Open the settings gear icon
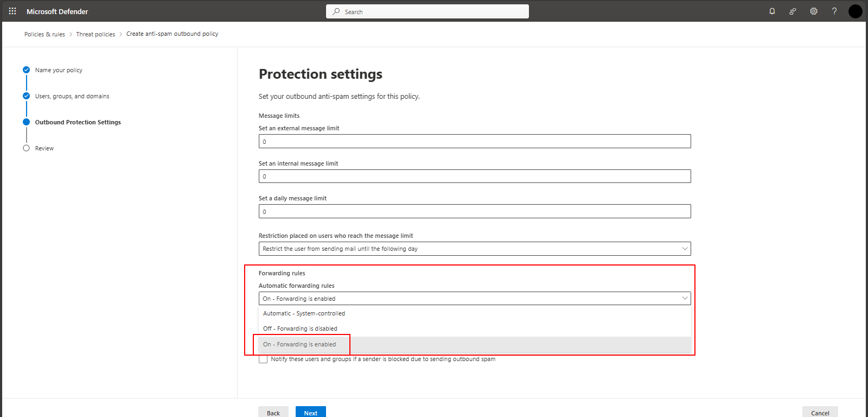868x417 pixels. [814, 11]
